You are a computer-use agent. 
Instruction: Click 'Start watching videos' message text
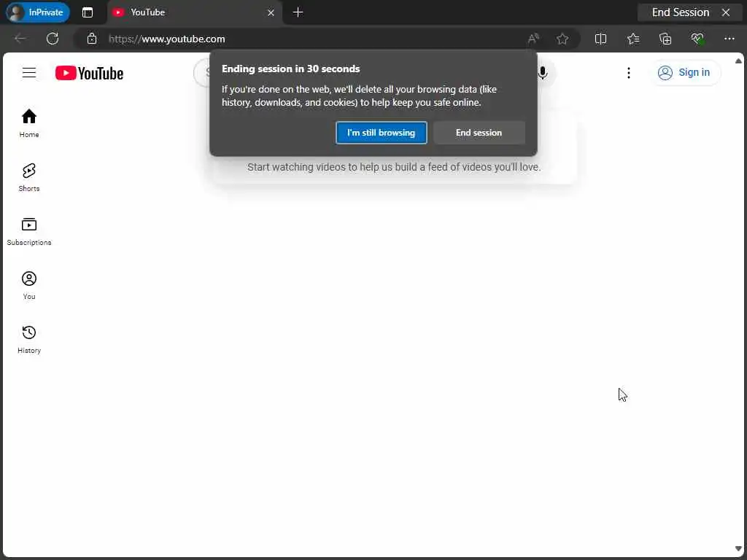[394, 167]
